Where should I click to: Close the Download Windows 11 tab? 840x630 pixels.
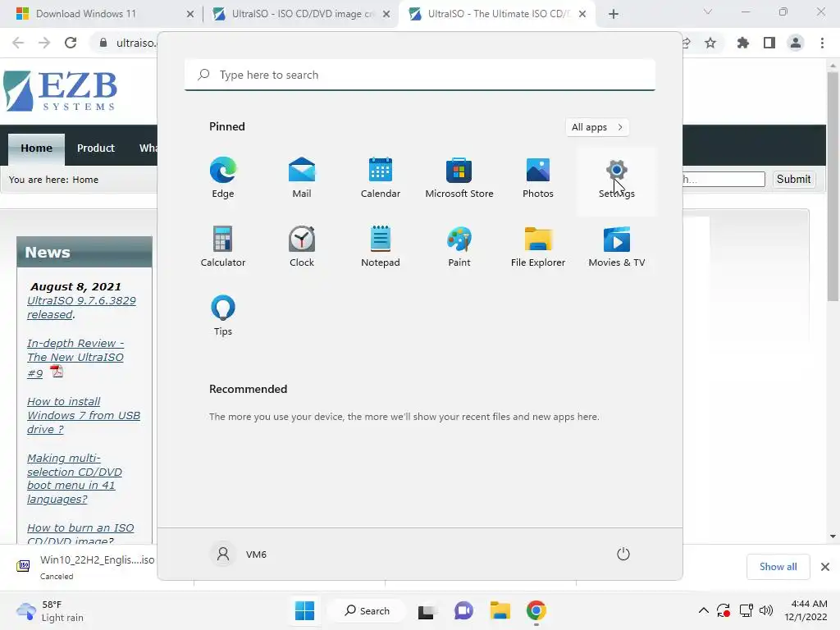pos(190,14)
